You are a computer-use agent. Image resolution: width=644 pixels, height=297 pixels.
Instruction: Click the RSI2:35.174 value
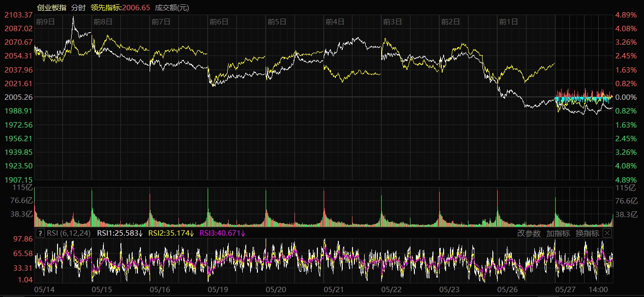click(x=171, y=233)
